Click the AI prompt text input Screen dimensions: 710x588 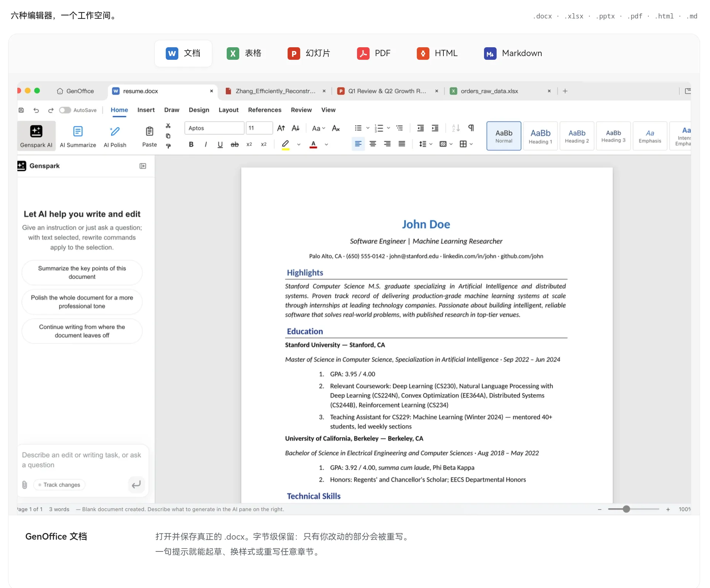[x=82, y=460]
